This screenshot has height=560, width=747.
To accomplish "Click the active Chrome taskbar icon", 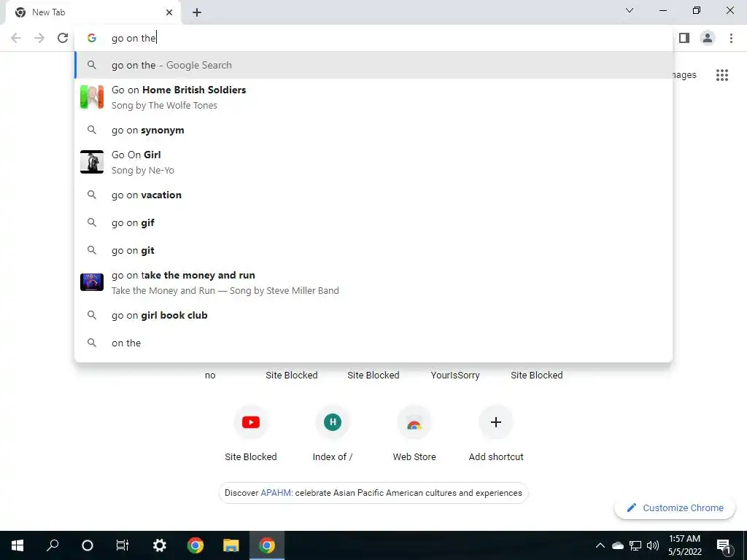I will click(267, 545).
